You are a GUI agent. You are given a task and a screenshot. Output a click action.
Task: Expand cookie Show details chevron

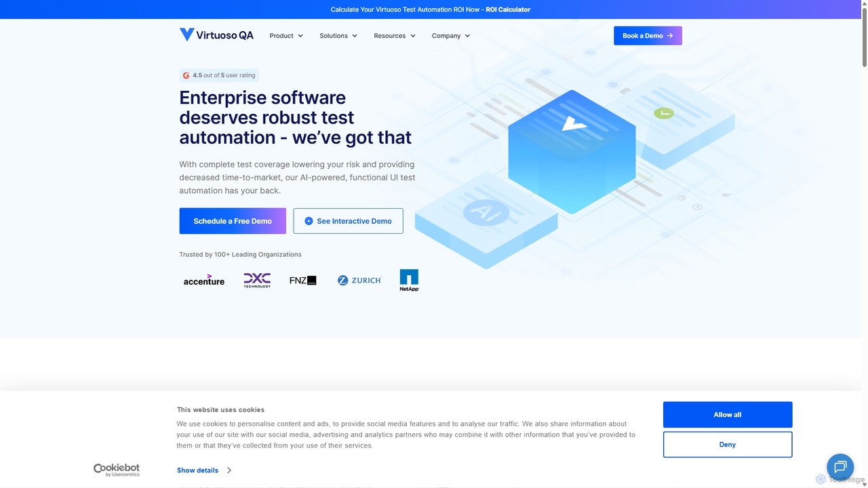229,470
